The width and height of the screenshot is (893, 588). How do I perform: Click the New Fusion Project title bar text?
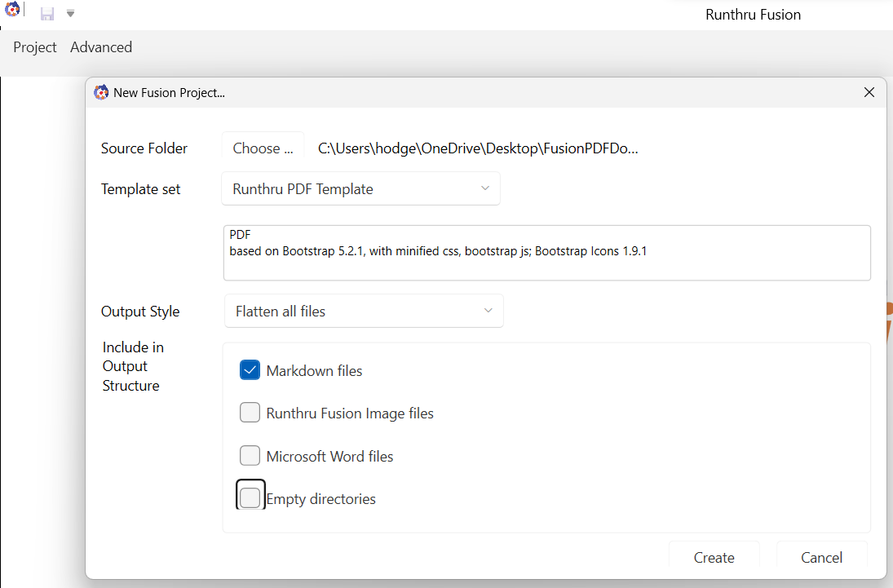(x=169, y=93)
